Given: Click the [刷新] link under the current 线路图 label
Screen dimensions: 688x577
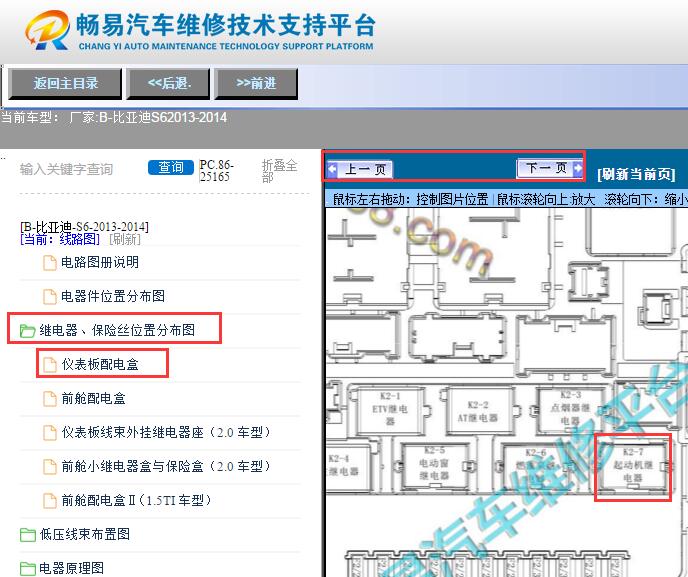Looking at the screenshot, I should point(125,239).
